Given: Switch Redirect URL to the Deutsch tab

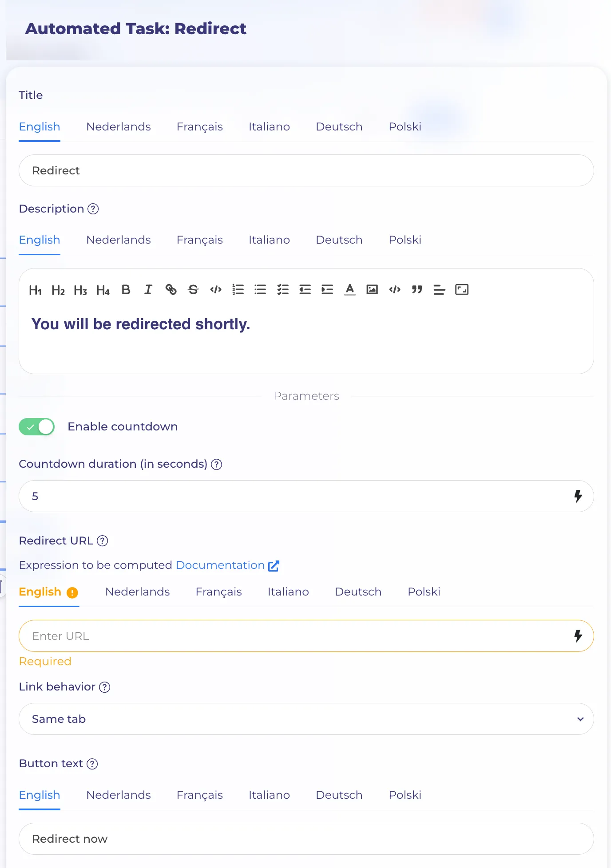Looking at the screenshot, I should pyautogui.click(x=358, y=592).
